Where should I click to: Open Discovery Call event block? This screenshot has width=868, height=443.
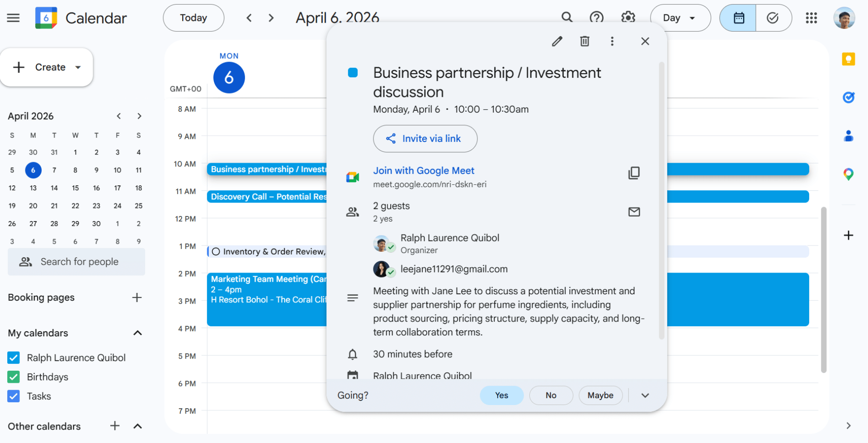(x=267, y=197)
